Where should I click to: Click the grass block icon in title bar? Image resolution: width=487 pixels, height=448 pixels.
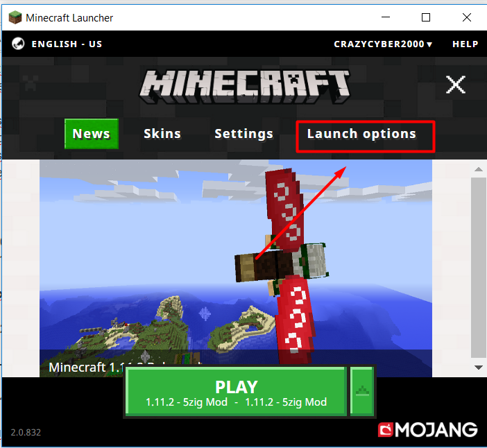[15, 17]
